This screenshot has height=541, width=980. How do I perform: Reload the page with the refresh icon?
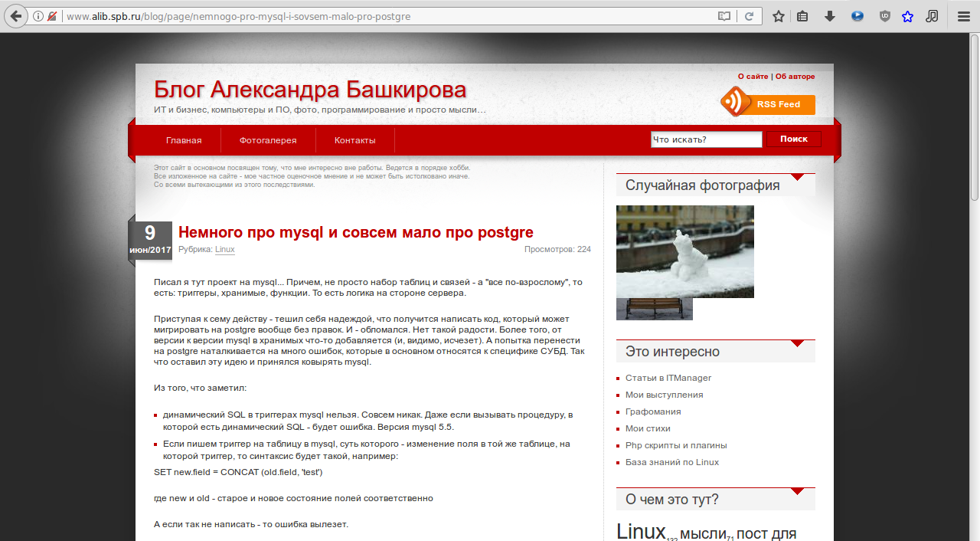[750, 16]
